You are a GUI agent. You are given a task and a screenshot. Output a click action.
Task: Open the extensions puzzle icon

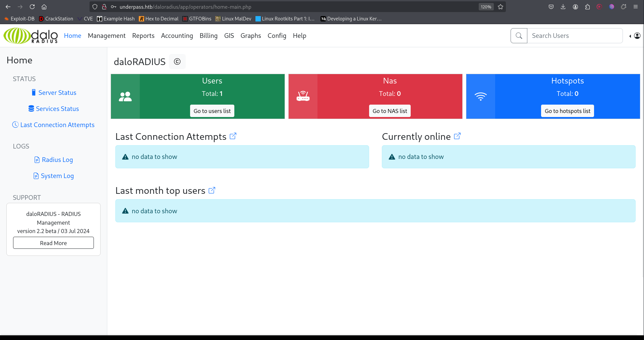coord(587,7)
